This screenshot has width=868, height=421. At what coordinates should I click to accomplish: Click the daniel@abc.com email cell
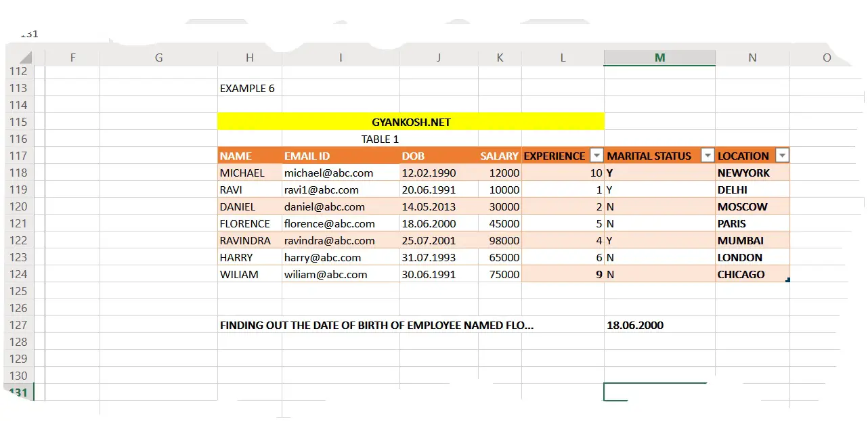click(341, 206)
